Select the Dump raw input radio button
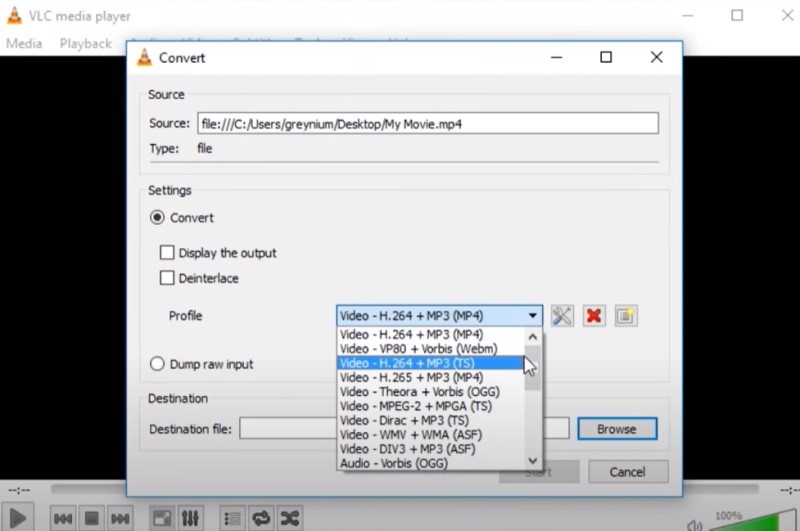The width and height of the screenshot is (800, 531). [157, 364]
